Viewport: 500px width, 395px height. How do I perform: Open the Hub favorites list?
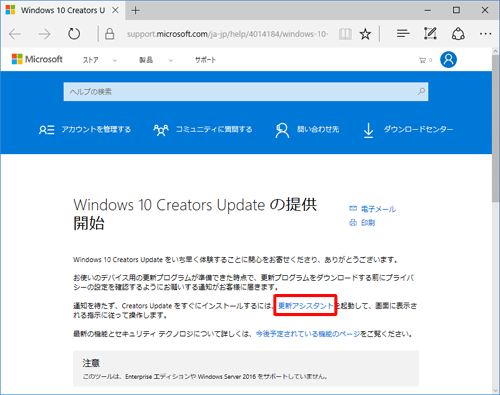(x=403, y=33)
